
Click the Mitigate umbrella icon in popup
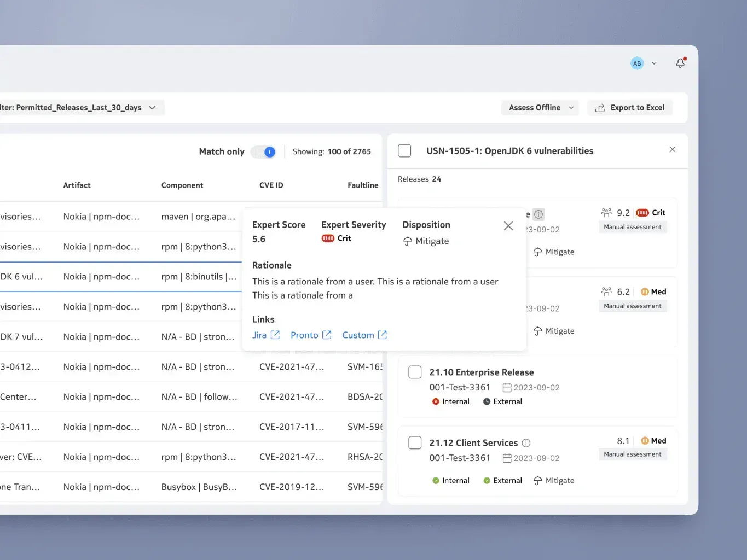[408, 241]
